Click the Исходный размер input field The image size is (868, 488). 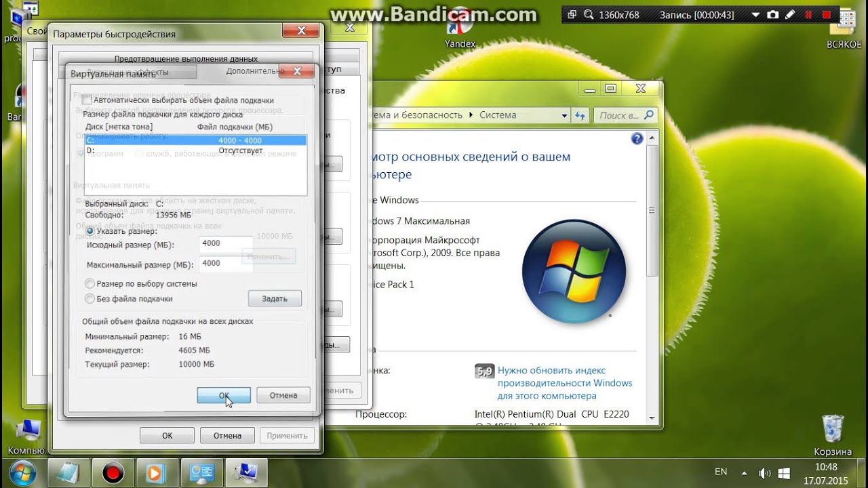coord(226,243)
